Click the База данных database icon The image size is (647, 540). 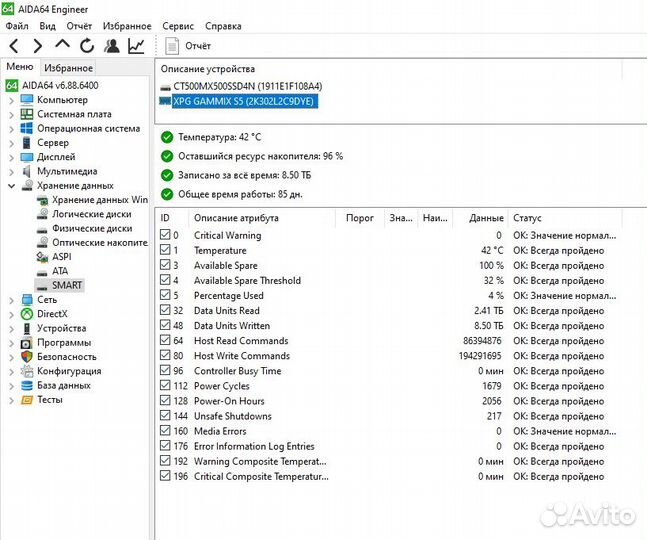(x=27, y=386)
